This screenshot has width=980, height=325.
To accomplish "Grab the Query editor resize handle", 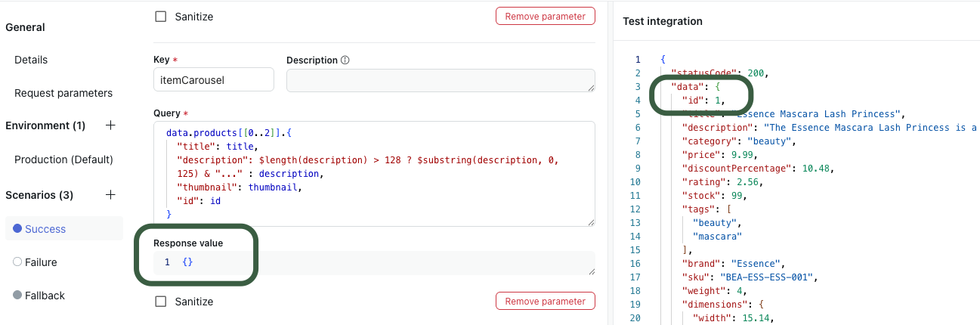I will tap(590, 221).
